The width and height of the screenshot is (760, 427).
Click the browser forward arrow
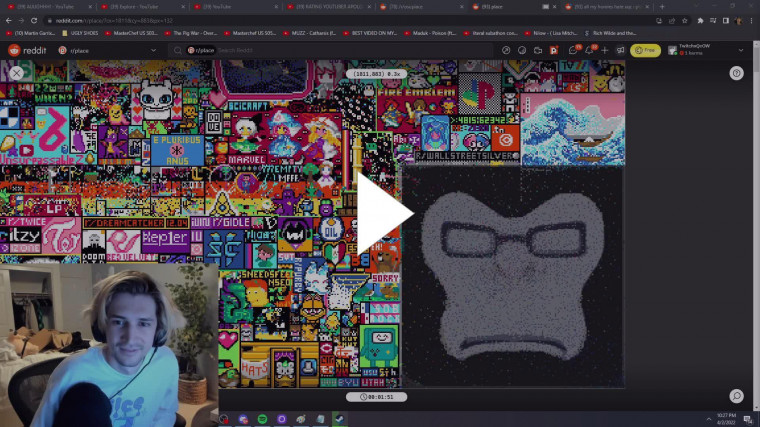21,21
